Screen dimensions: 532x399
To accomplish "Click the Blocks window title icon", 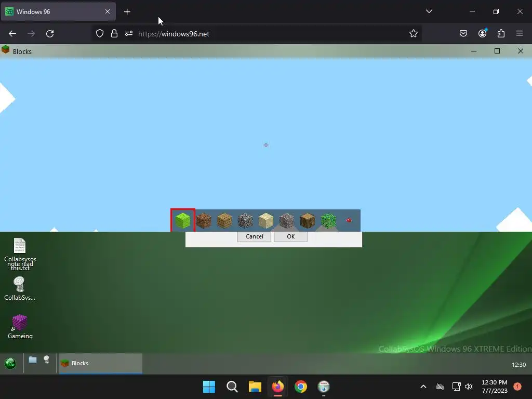I will pos(5,50).
